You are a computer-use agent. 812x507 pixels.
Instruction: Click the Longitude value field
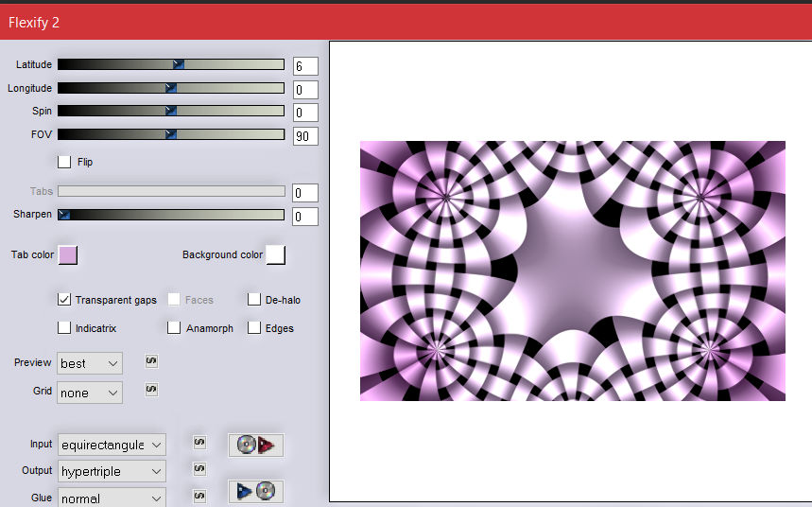pyautogui.click(x=305, y=90)
